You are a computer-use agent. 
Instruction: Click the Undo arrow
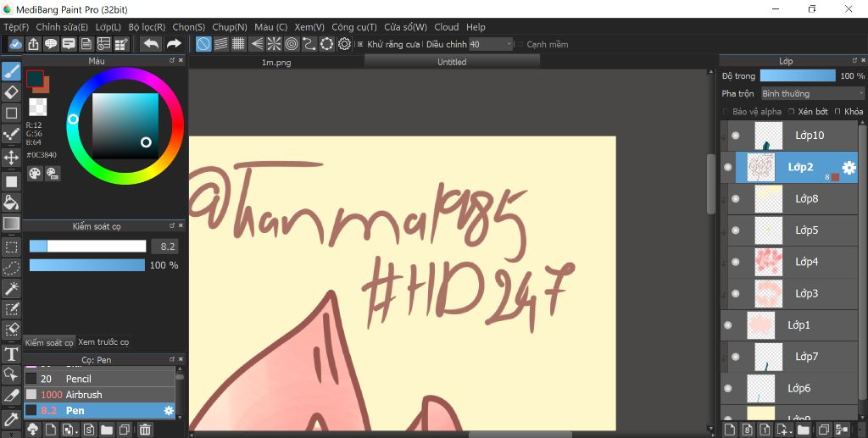151,44
